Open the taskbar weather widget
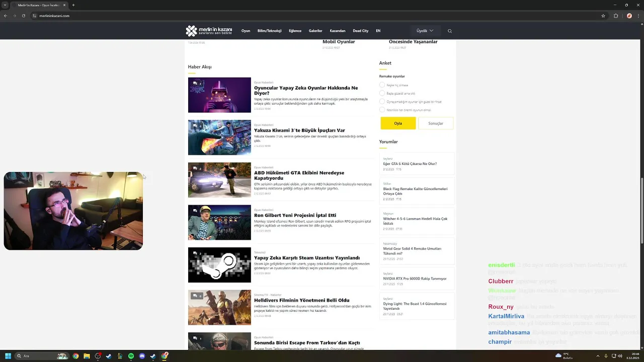The height and width of the screenshot is (362, 644). click(x=563, y=356)
